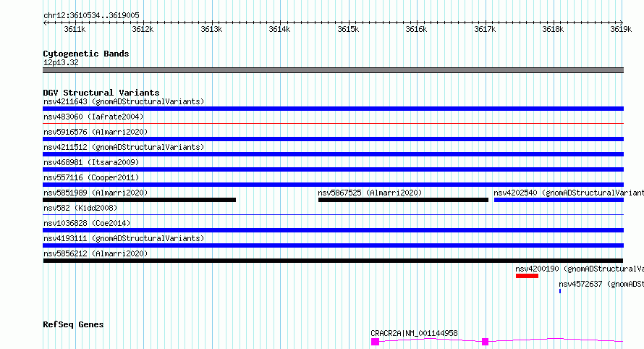Select the short red bar under nsv4200190
Screen dimensions: 644x349
527,276
